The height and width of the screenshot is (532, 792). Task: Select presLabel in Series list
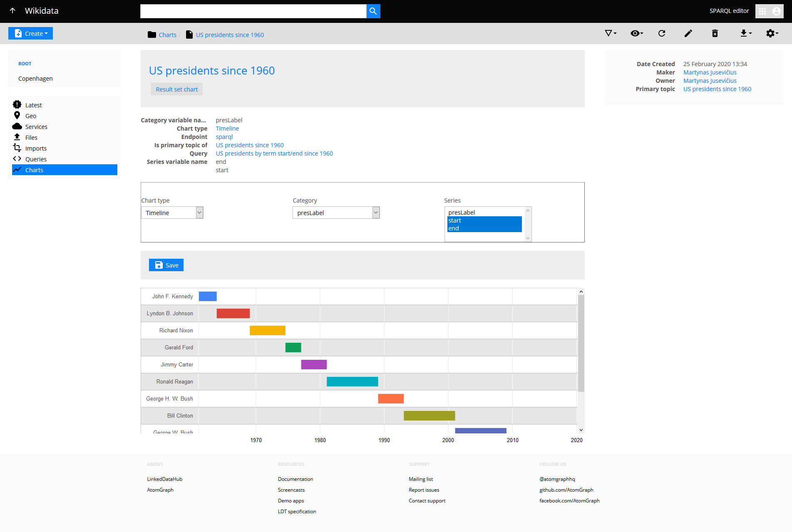coord(484,212)
